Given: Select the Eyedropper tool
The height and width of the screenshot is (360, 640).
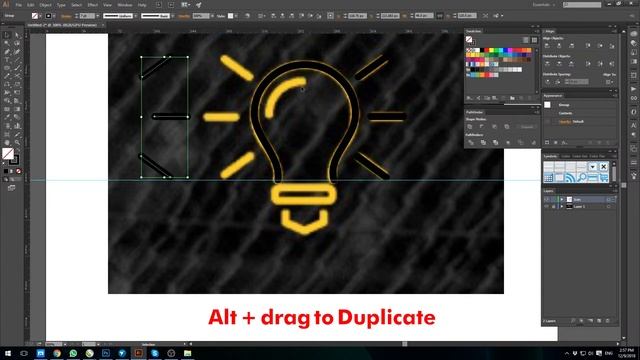Looking at the screenshot, I should tap(7, 117).
